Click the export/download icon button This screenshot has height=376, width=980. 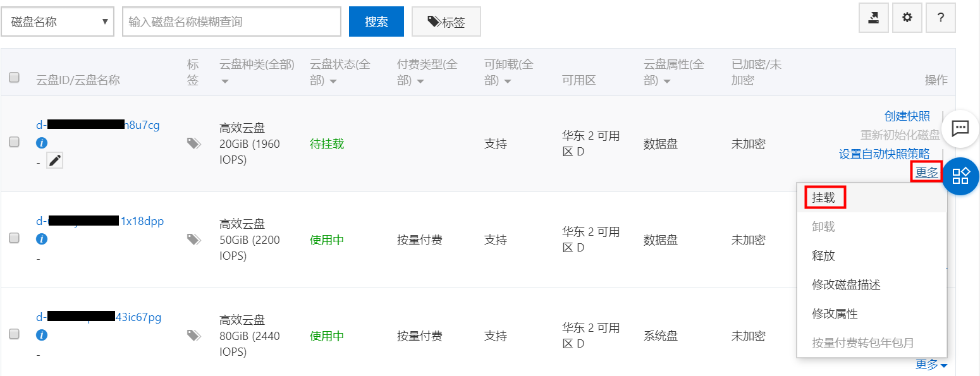click(x=874, y=18)
